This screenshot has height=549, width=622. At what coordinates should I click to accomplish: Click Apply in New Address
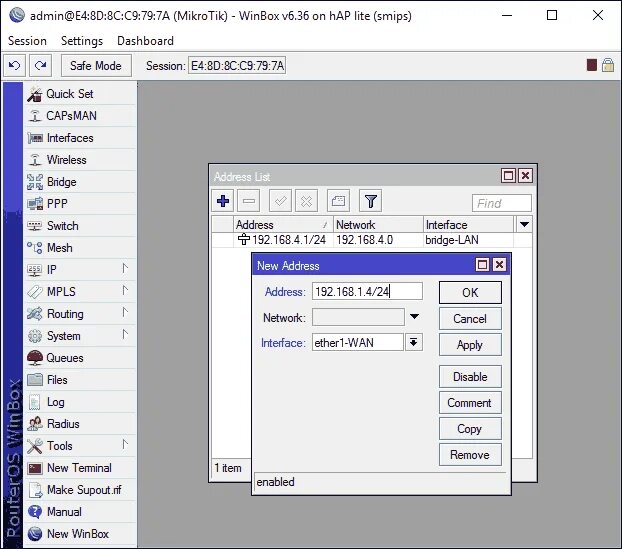click(x=470, y=345)
